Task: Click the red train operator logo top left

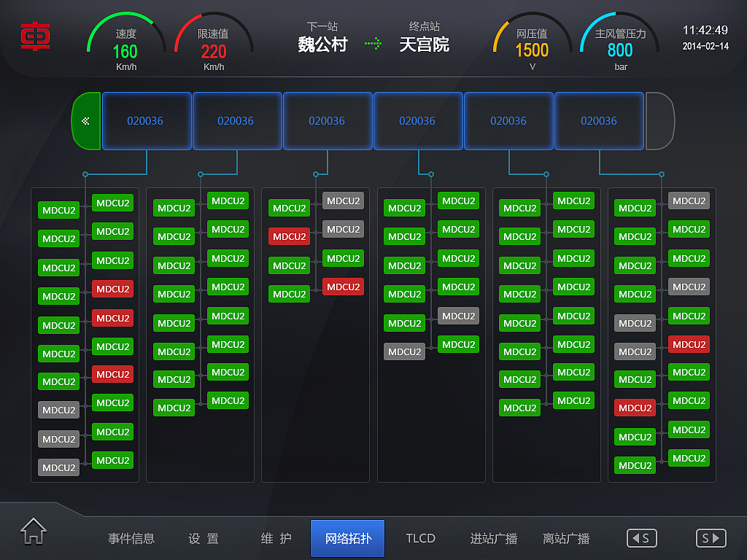Action: tap(34, 37)
